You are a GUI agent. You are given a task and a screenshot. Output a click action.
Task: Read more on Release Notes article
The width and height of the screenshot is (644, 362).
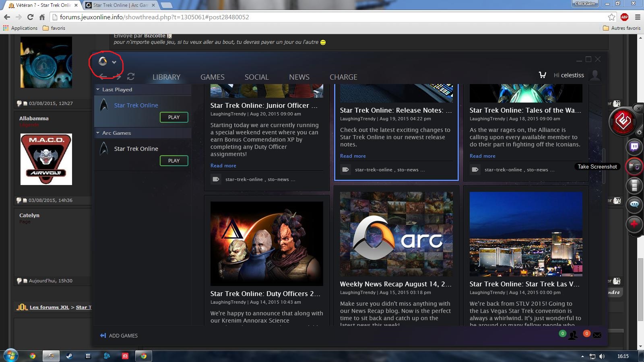pos(353,156)
